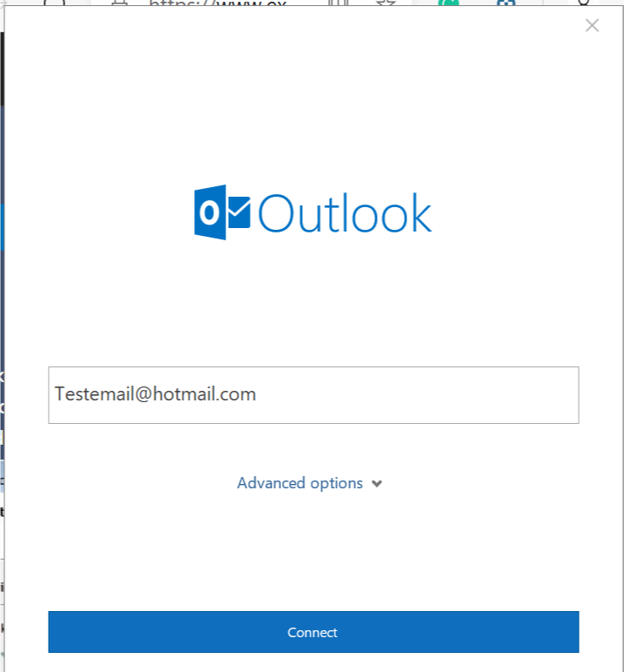
Task: Click the 'Advanced' word in options link
Action: pos(272,482)
